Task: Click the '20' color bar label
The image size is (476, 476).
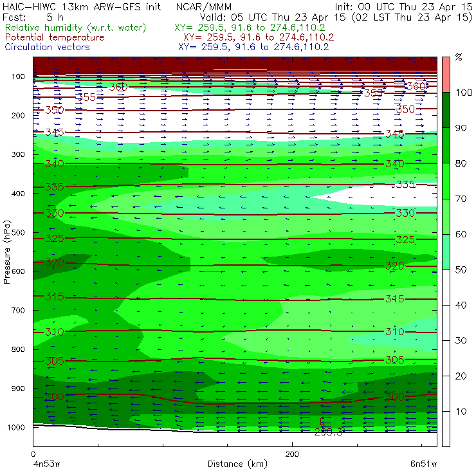Action: (x=461, y=376)
